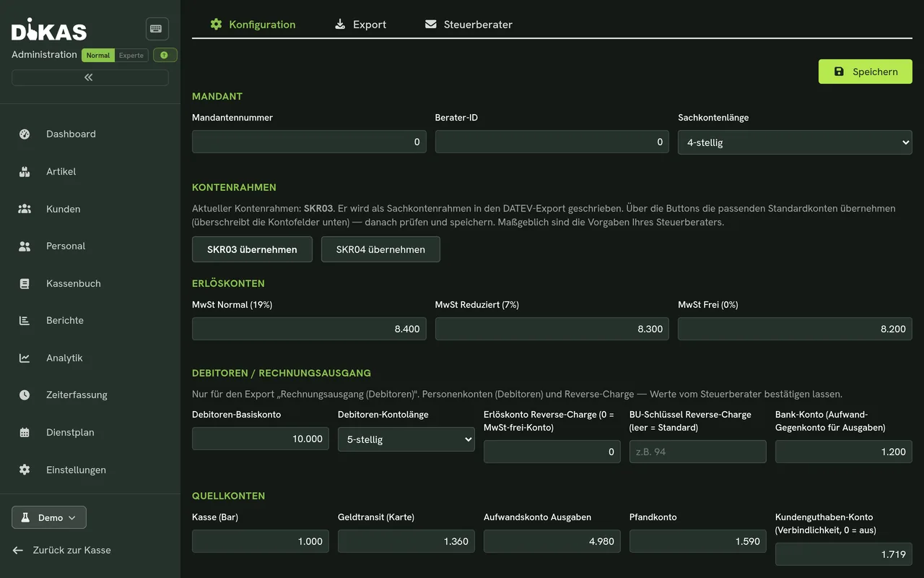Open the Export tab

[361, 24]
